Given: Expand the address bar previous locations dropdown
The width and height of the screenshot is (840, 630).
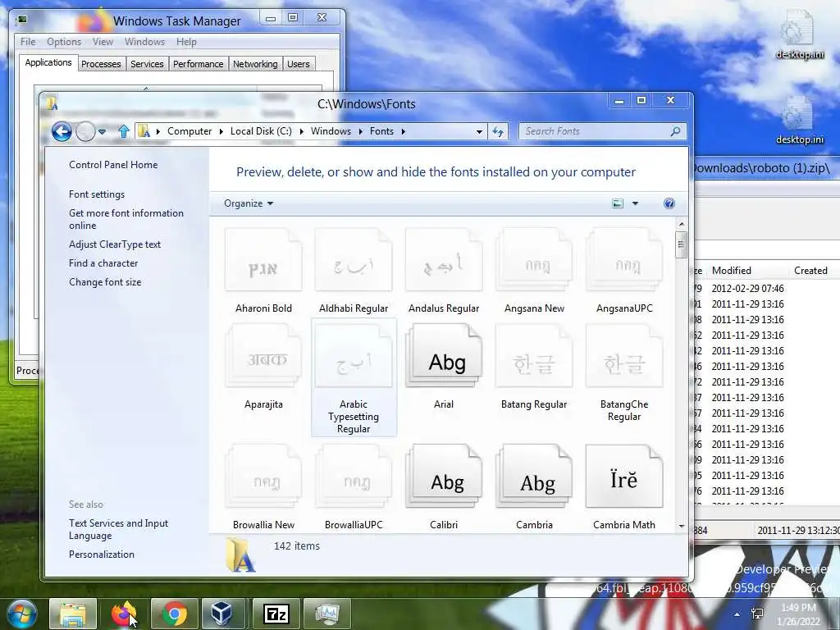Looking at the screenshot, I should click(479, 131).
